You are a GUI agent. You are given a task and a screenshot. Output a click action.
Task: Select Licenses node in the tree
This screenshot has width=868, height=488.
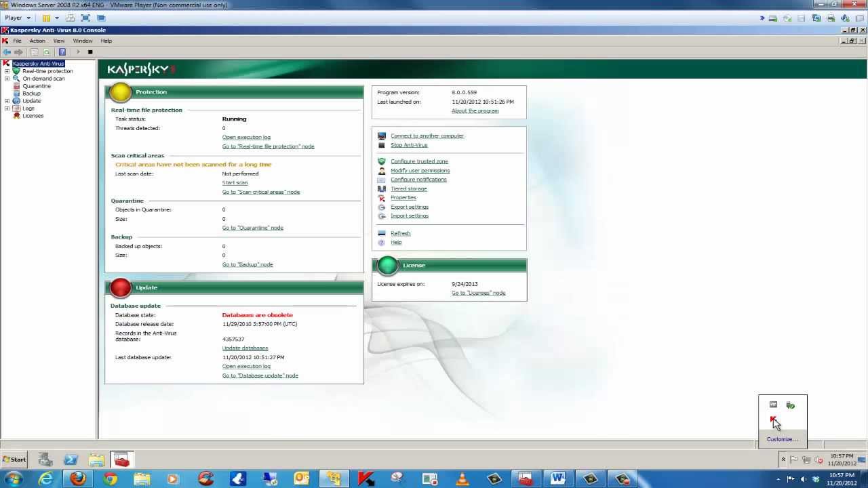(33, 116)
